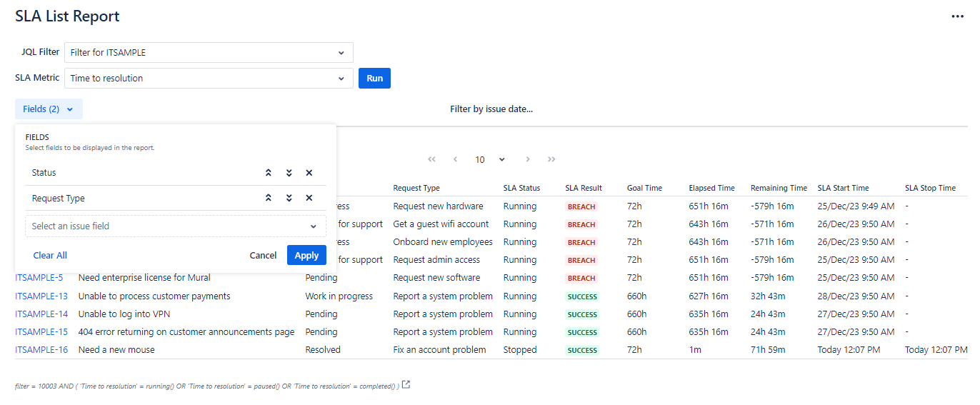The width and height of the screenshot is (980, 405).
Task: Move Status field down in list
Action: [x=289, y=173]
